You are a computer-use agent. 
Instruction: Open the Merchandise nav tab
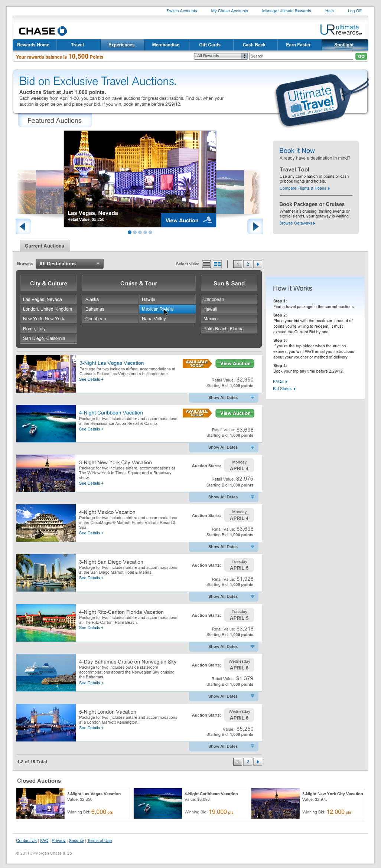click(x=167, y=45)
